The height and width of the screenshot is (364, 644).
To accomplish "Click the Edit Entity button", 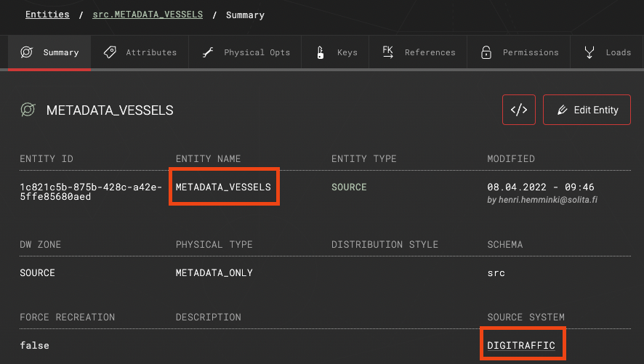I will pyautogui.click(x=587, y=110).
